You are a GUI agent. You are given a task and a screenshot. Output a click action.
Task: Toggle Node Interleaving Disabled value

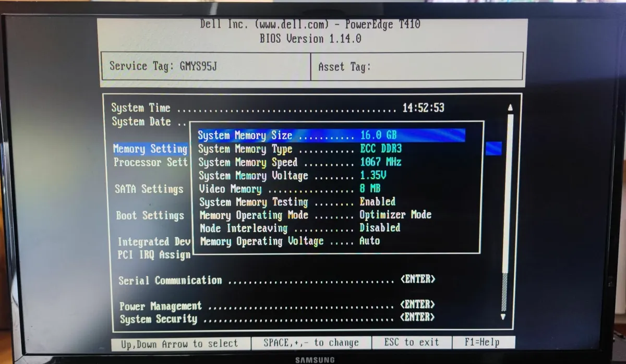[380, 228]
